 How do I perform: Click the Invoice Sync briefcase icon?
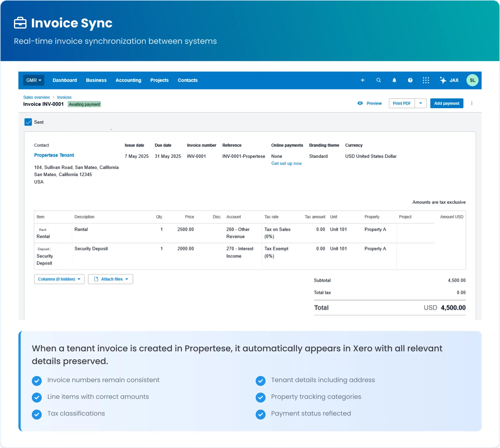(x=20, y=23)
